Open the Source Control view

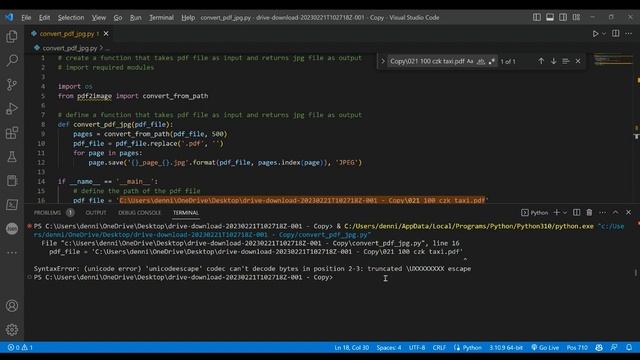pyautogui.click(x=12, y=84)
